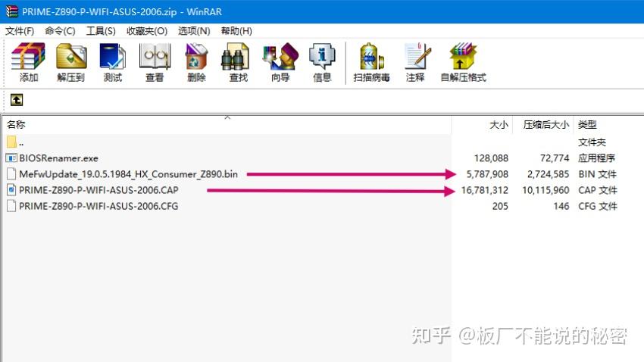Click the 删除 (Delete) toolbar icon
The image size is (644, 362).
pyautogui.click(x=196, y=56)
